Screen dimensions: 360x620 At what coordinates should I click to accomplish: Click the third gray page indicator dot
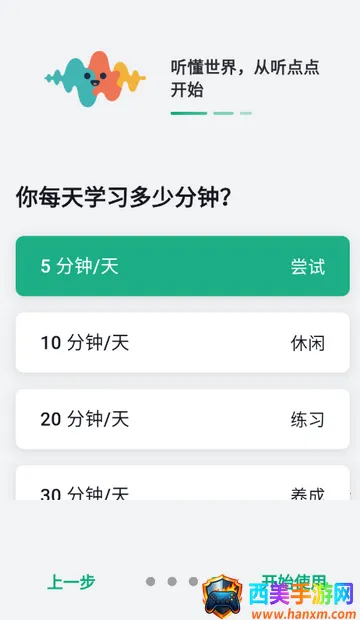[193, 581]
